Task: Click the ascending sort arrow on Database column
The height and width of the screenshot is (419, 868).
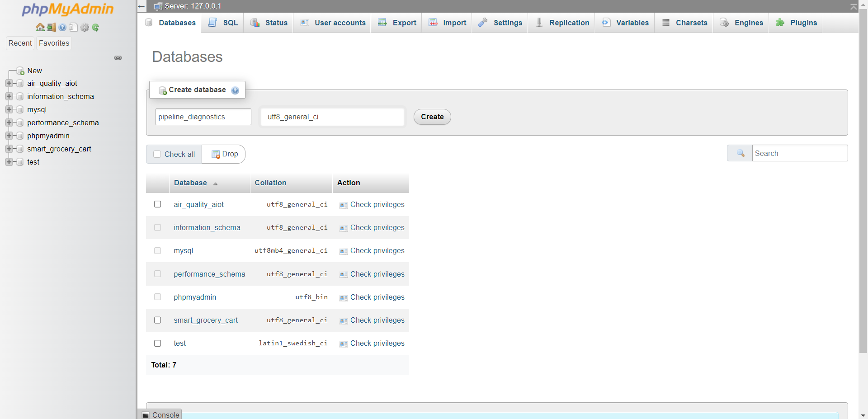Action: [x=216, y=184]
